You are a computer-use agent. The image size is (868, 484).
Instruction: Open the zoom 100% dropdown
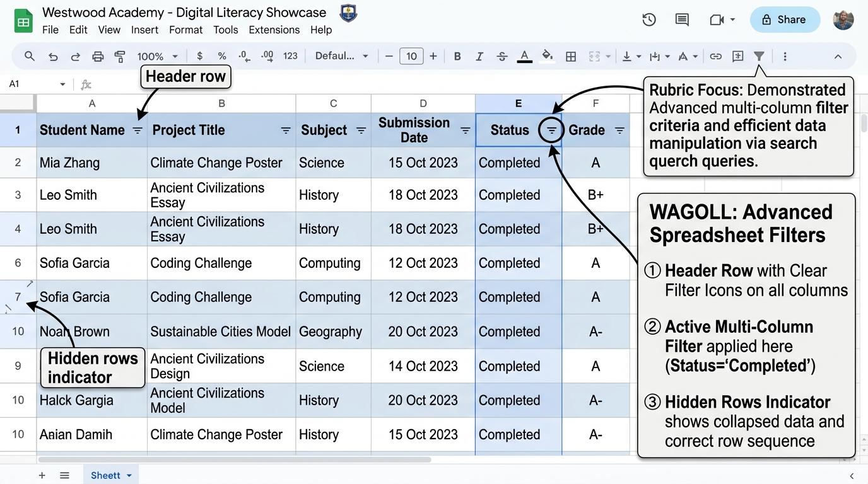coord(157,57)
